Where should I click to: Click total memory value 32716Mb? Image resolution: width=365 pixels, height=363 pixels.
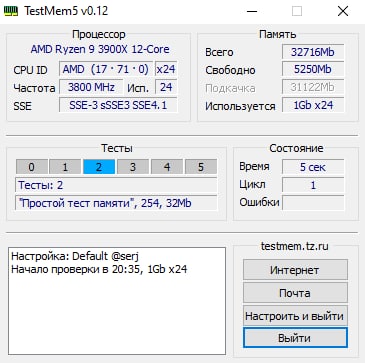313,52
